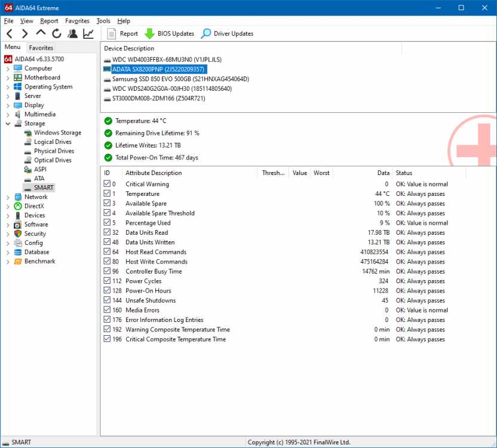497x448 pixels.
Task: Uncheck the Temperature attribute checkbox
Action: point(107,194)
